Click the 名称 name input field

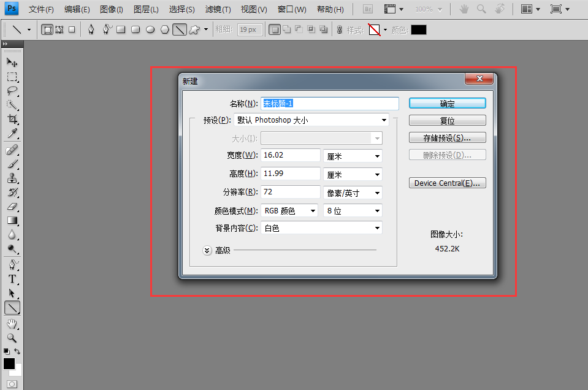click(330, 104)
